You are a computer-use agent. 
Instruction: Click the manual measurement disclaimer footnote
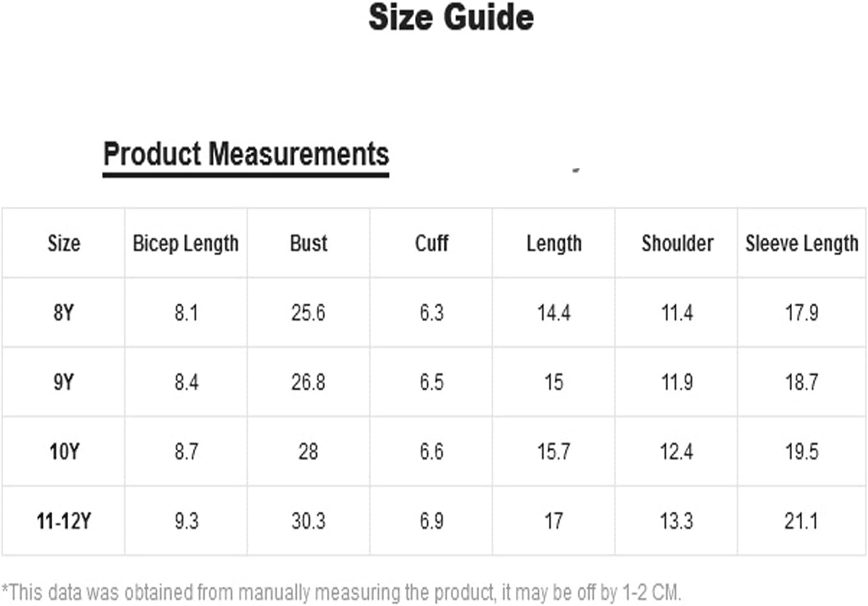pos(341,592)
